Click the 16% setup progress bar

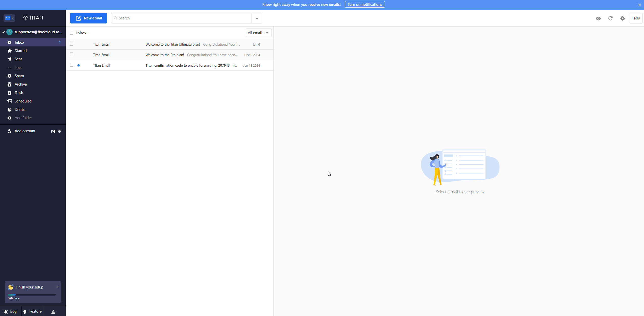(x=32, y=295)
